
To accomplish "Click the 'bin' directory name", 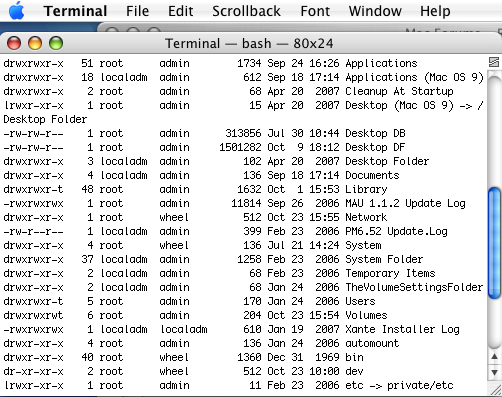I will coord(354,357).
